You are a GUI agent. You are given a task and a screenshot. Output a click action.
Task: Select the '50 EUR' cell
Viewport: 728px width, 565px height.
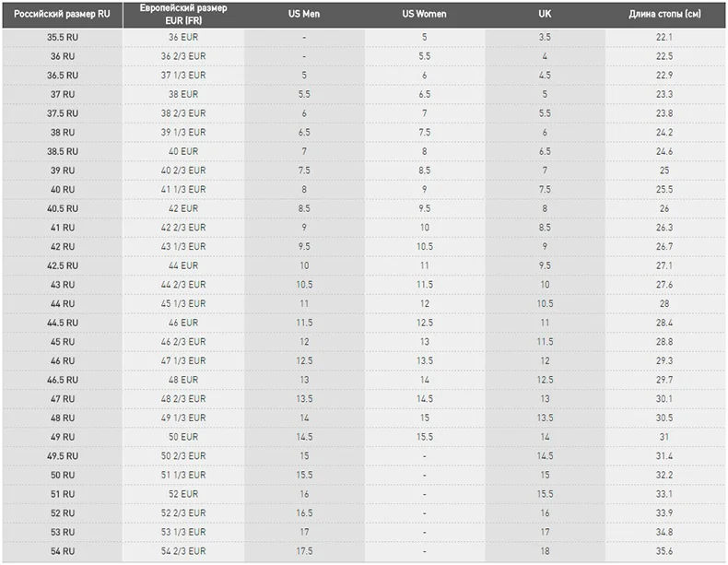[183, 437]
